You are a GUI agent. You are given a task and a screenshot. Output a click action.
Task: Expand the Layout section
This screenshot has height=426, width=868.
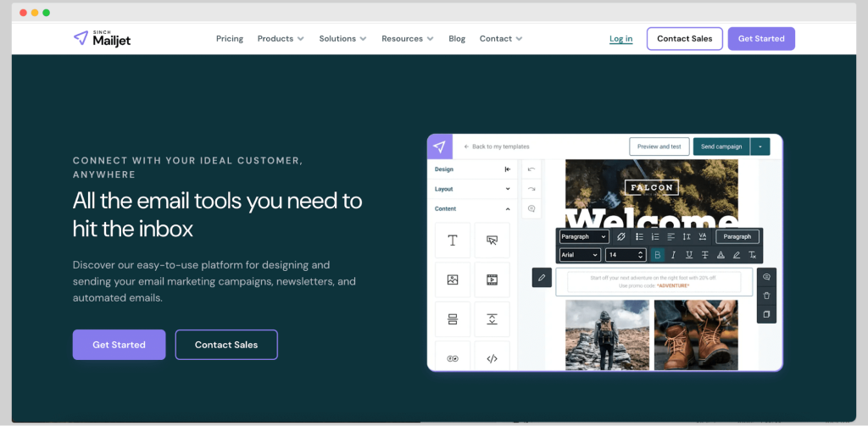click(472, 189)
